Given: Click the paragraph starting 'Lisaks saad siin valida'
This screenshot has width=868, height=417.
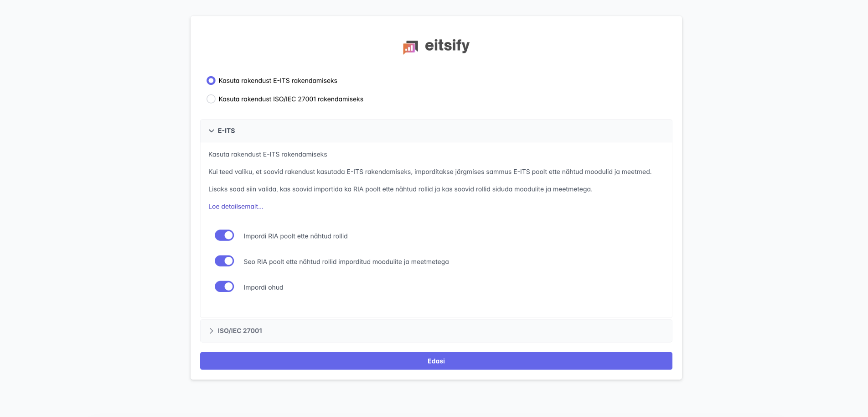Looking at the screenshot, I should tap(400, 189).
